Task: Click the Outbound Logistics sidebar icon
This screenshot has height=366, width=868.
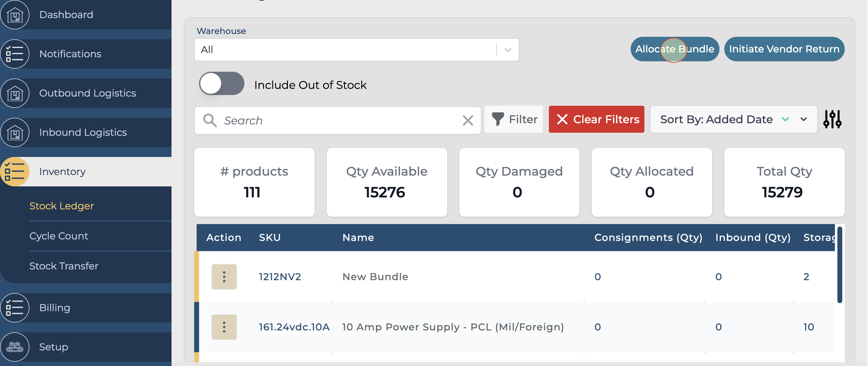Action: pyautogui.click(x=15, y=93)
